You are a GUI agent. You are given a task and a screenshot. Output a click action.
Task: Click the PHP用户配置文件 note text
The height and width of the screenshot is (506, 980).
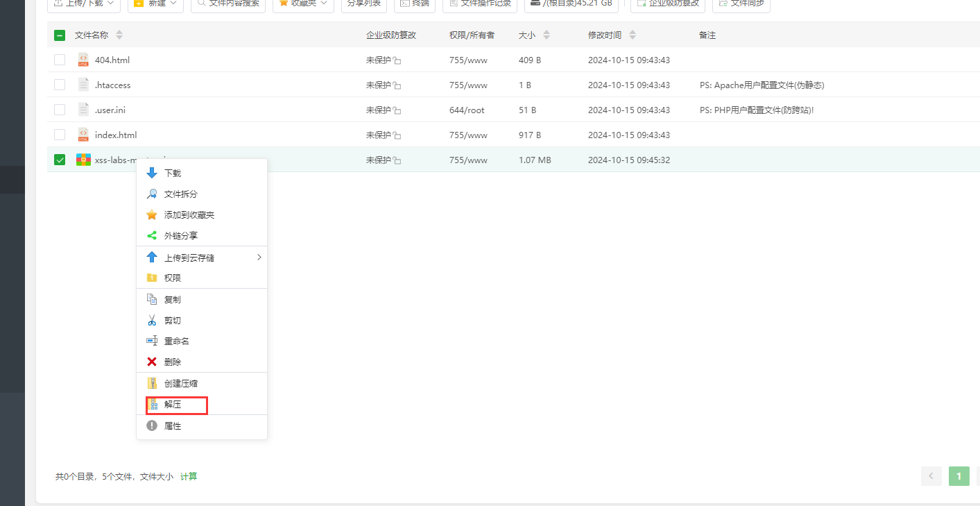click(757, 110)
